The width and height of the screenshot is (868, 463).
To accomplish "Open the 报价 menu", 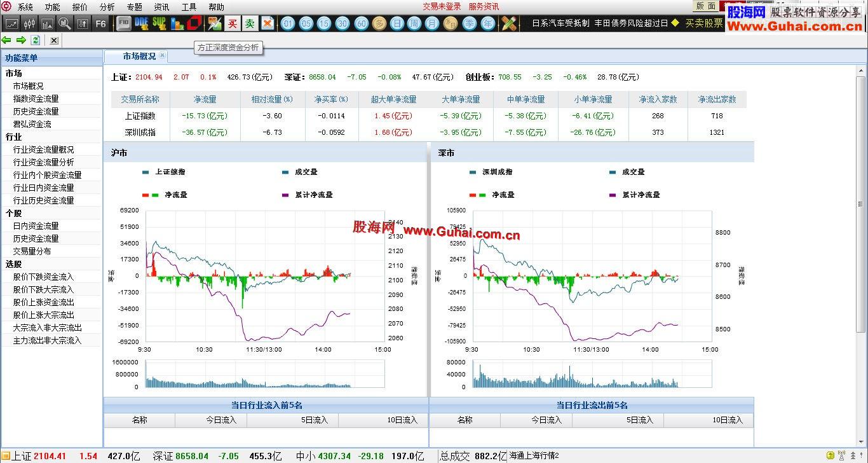I will click(x=80, y=7).
